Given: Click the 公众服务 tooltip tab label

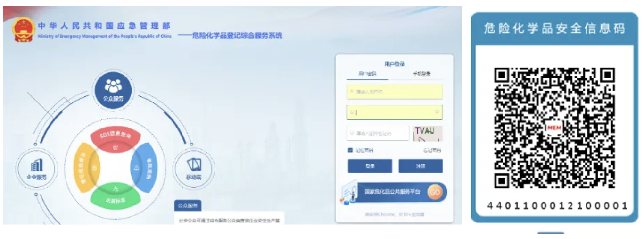Looking at the screenshot, I should click(188, 206).
